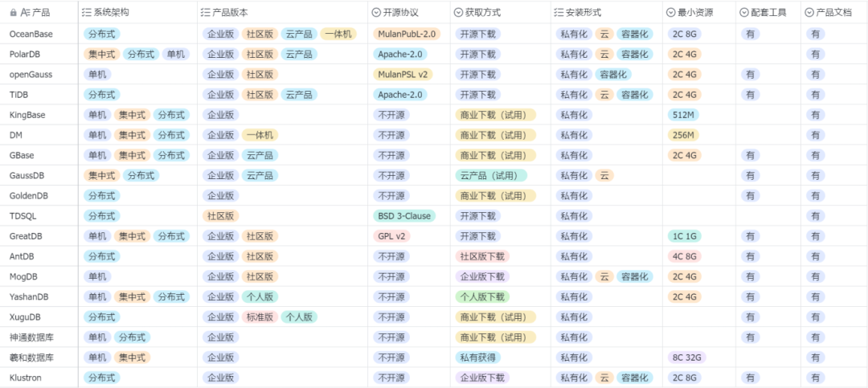Click the single-select icon of 开源协议 column
This screenshot has height=388, width=868.
point(376,12)
